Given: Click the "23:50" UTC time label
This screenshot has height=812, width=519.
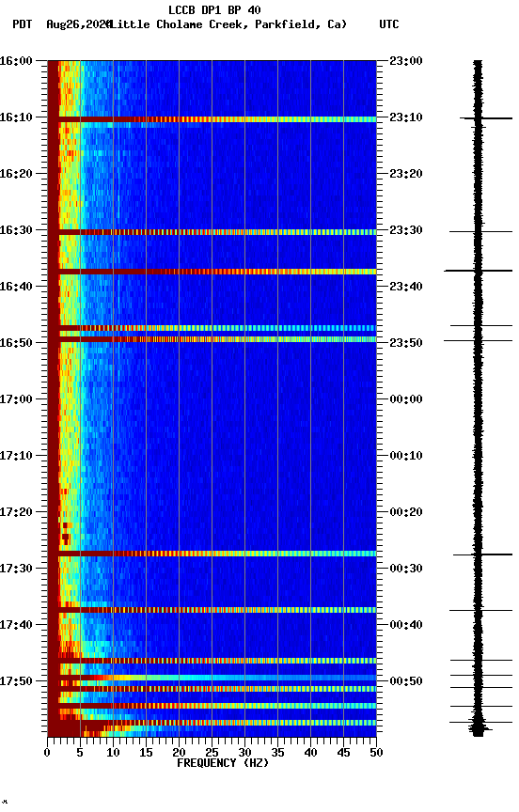Looking at the screenshot, I should point(406,343).
